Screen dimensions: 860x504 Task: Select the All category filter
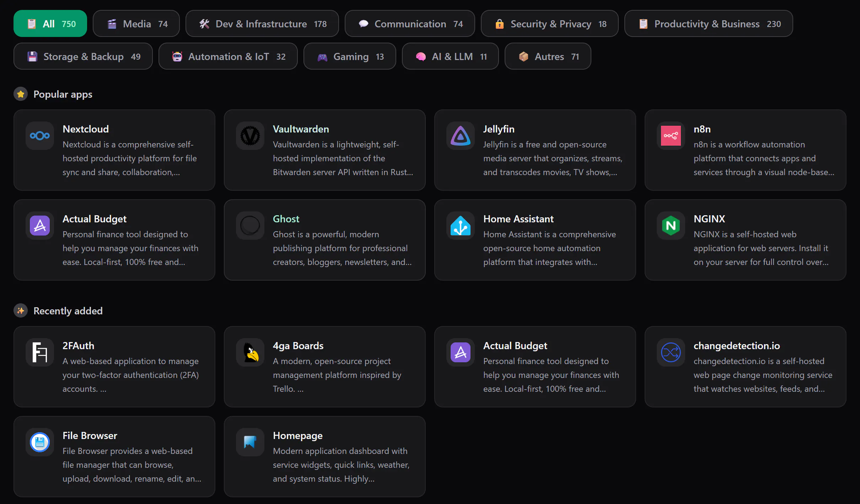(x=50, y=23)
